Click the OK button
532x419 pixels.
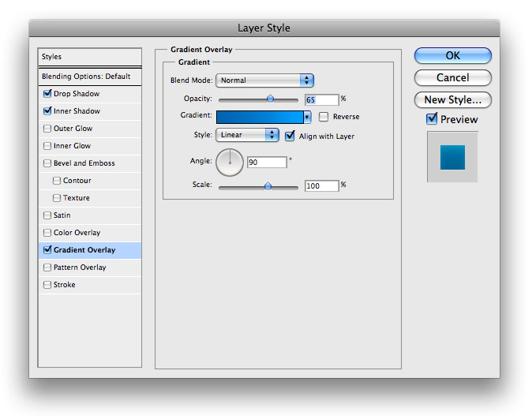(x=452, y=55)
